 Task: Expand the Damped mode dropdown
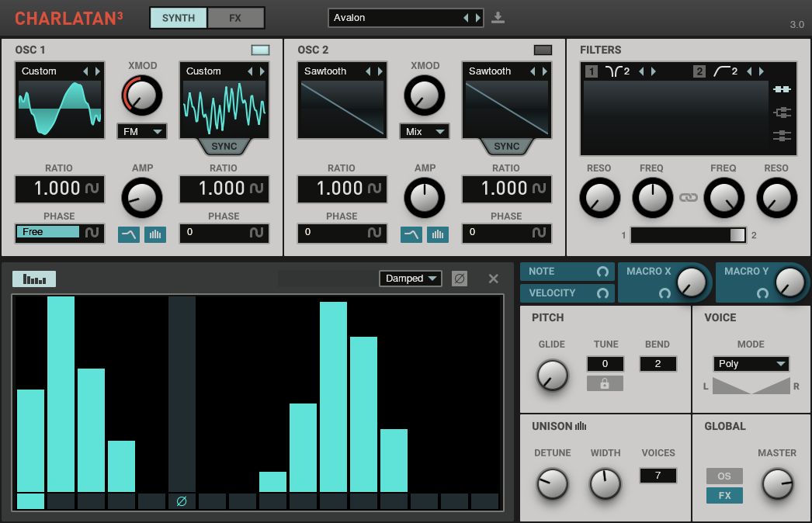[x=411, y=279]
